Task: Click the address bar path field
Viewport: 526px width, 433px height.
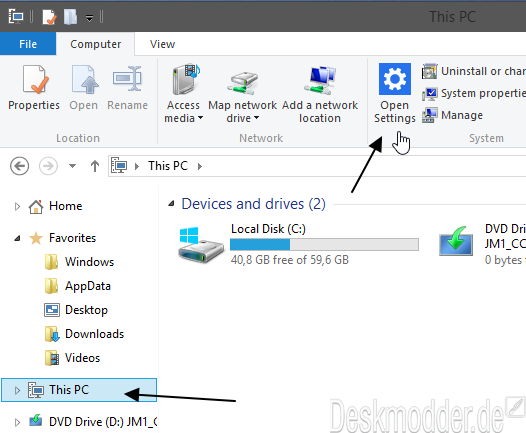Action: point(317,166)
